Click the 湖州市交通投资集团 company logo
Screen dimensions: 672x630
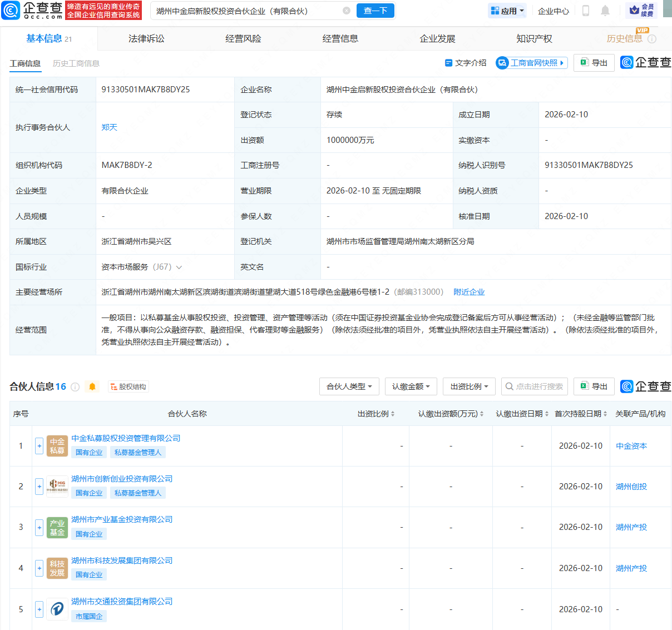pyautogui.click(x=57, y=609)
